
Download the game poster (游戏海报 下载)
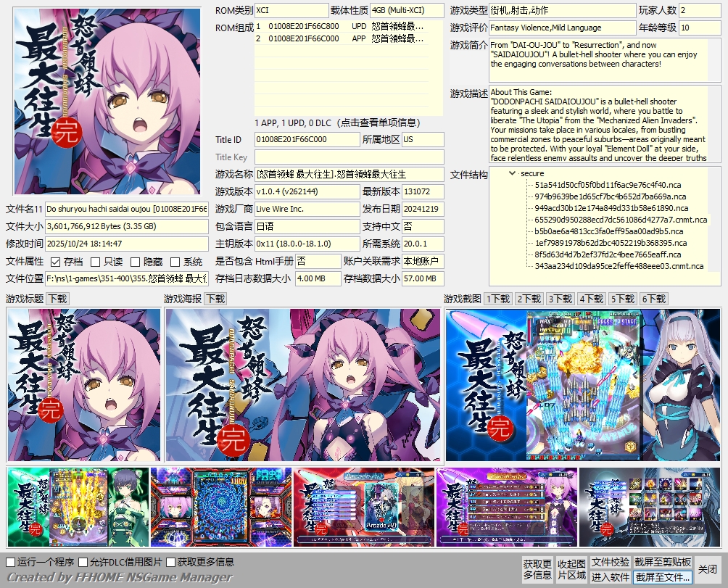tap(215, 299)
